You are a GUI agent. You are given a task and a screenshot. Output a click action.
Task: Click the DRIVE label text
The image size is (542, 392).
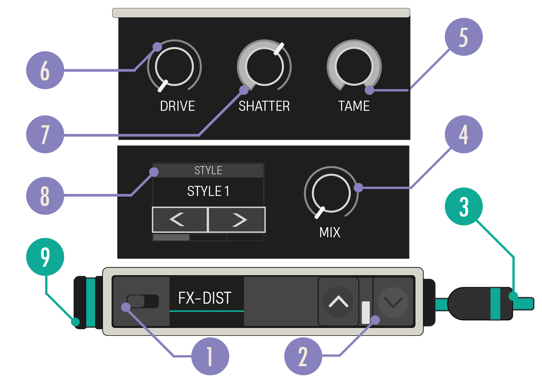coord(177,106)
